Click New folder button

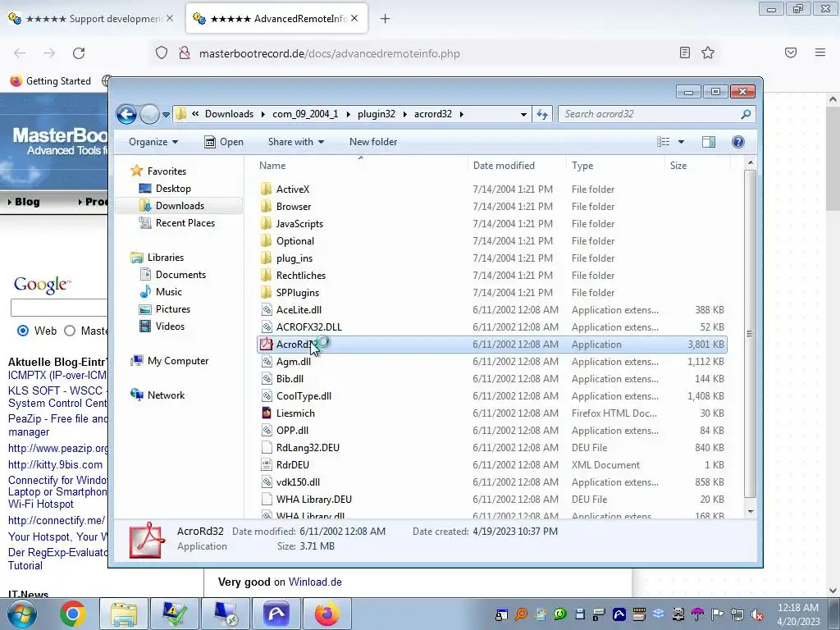point(373,142)
